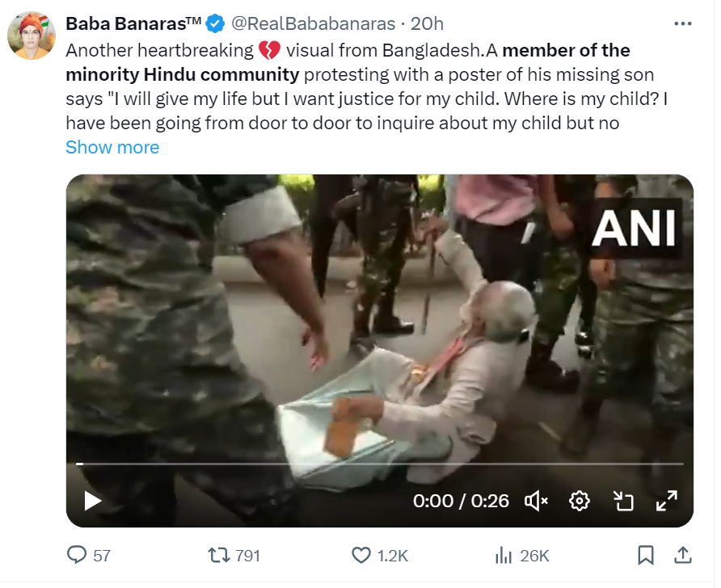The height and width of the screenshot is (588, 721).
Task: View tweet analytics bar chart icon
Action: tap(504, 556)
